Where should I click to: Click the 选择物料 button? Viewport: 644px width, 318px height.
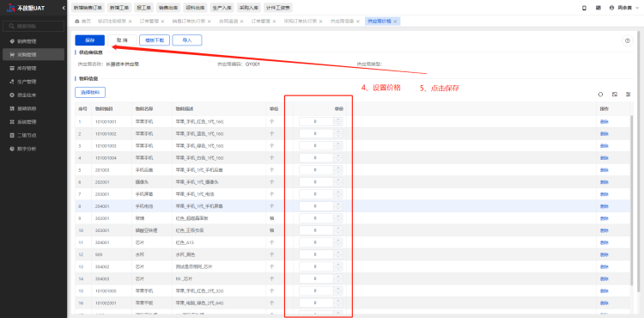tap(90, 93)
